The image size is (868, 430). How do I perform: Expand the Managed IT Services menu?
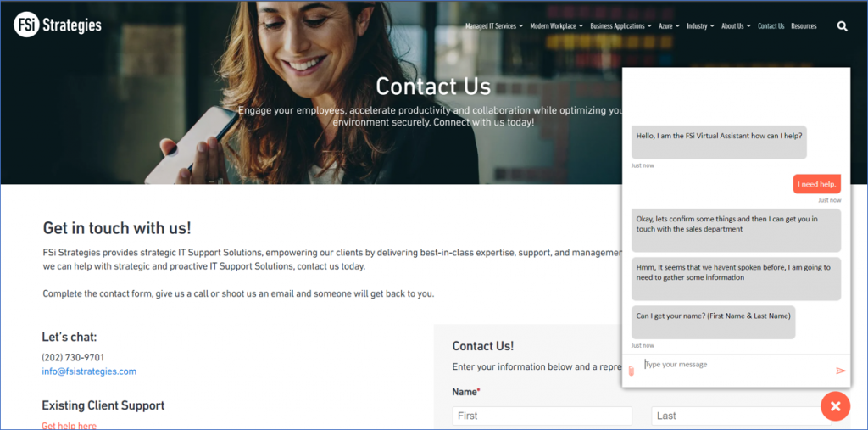494,26
